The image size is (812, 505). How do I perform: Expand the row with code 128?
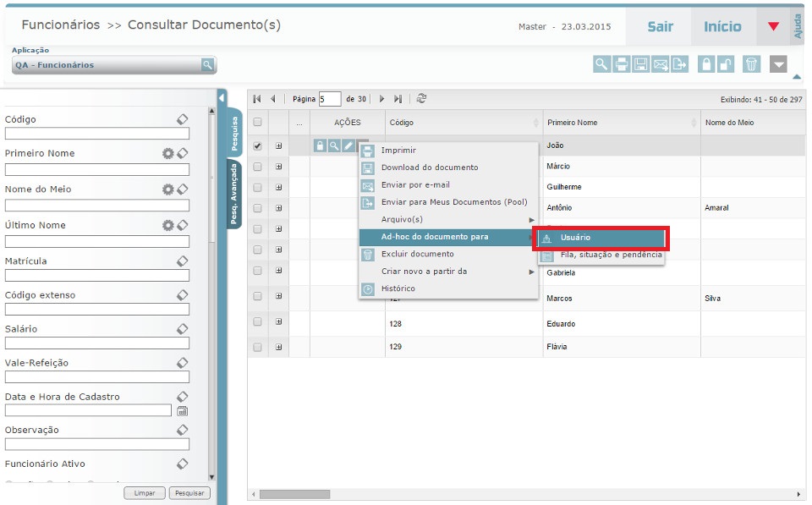click(x=278, y=322)
